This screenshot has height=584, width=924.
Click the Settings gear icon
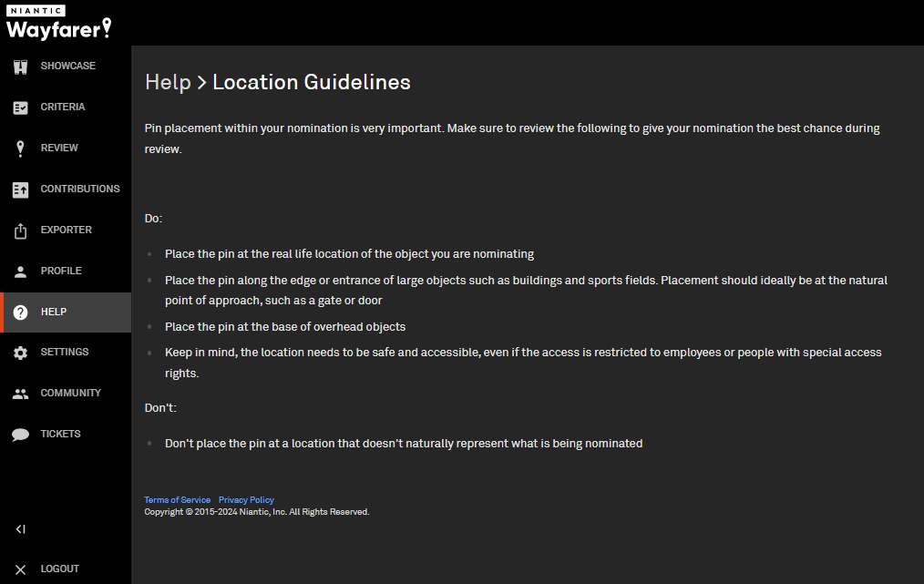(x=21, y=353)
